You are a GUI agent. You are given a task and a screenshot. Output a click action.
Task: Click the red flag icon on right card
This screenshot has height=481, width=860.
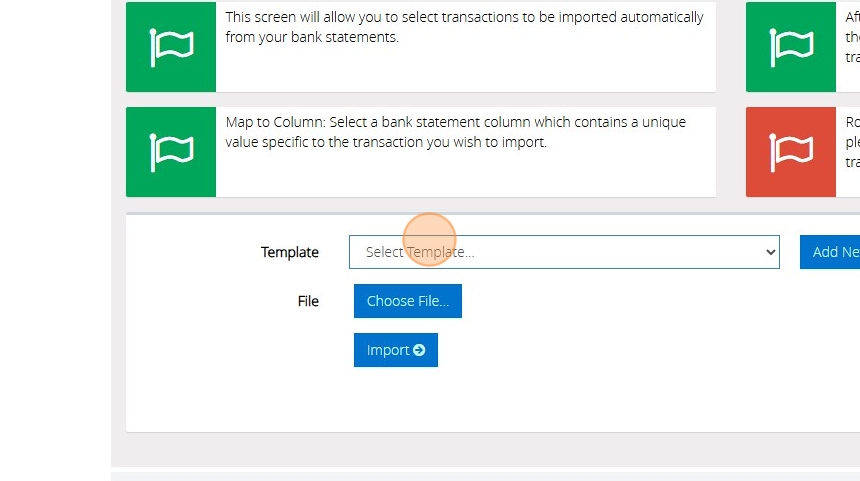point(790,152)
